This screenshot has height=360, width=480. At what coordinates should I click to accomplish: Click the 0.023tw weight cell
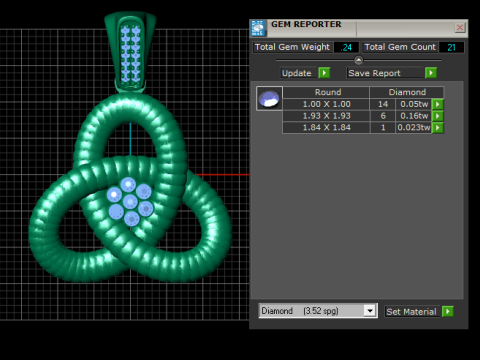(414, 128)
